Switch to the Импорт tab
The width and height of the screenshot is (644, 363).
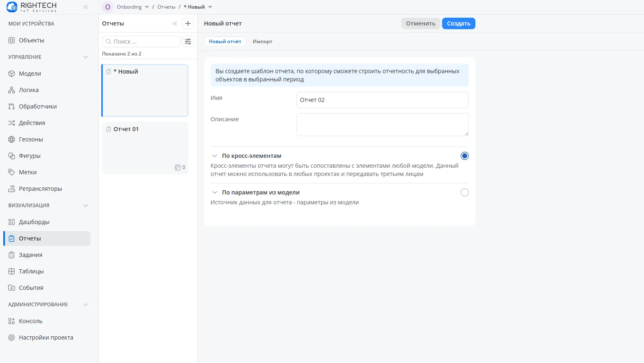click(x=262, y=42)
